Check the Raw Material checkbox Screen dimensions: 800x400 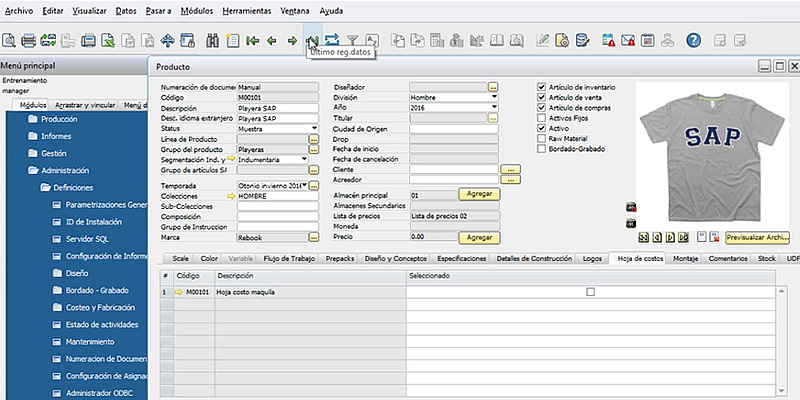542,139
